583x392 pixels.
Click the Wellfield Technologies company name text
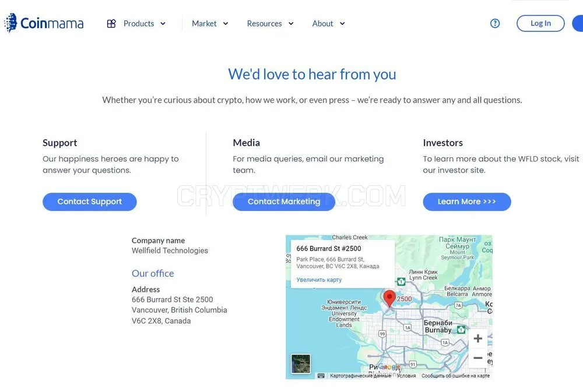coord(170,250)
